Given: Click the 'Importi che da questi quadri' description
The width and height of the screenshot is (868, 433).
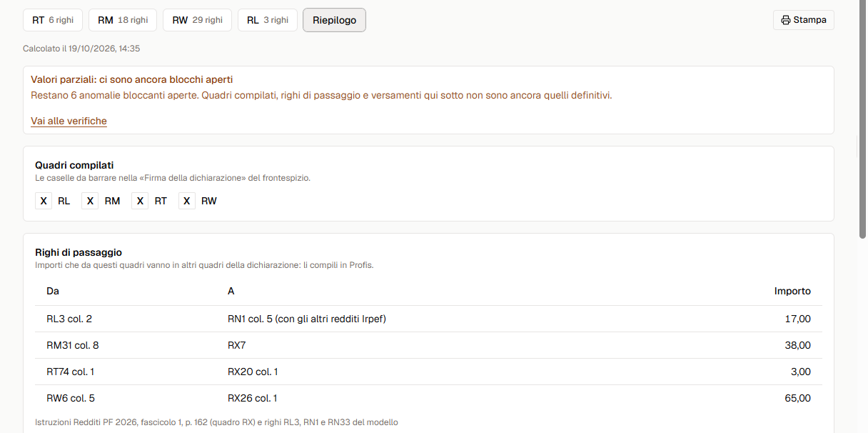Looking at the screenshot, I should [204, 265].
